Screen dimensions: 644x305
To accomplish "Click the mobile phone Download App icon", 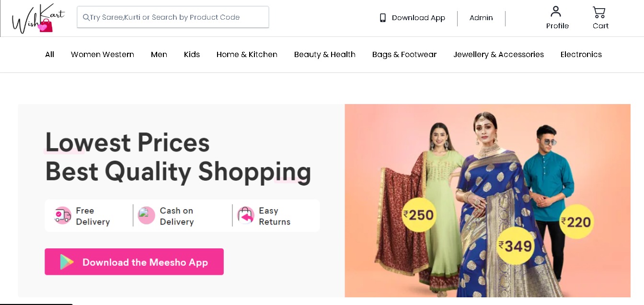I will 382,17.
